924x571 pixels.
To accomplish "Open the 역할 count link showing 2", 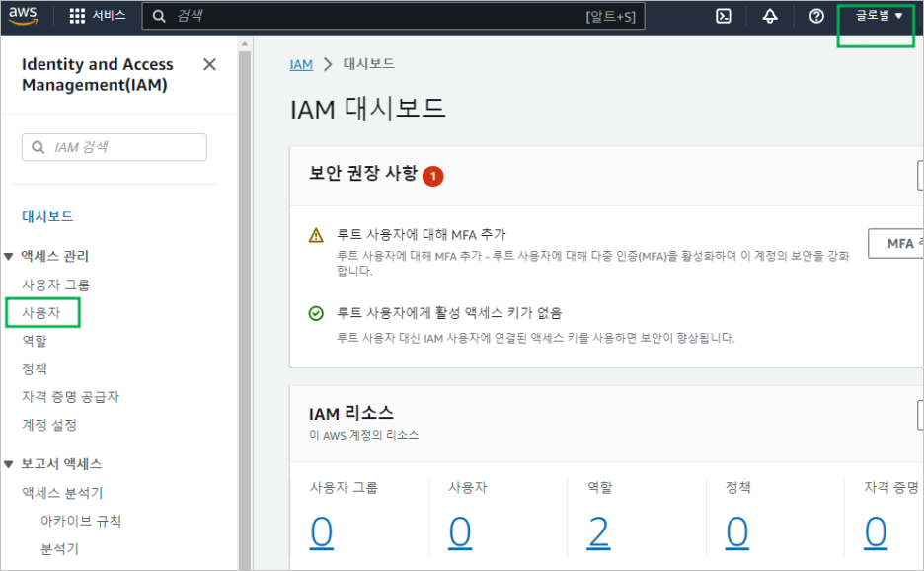I will [x=598, y=532].
